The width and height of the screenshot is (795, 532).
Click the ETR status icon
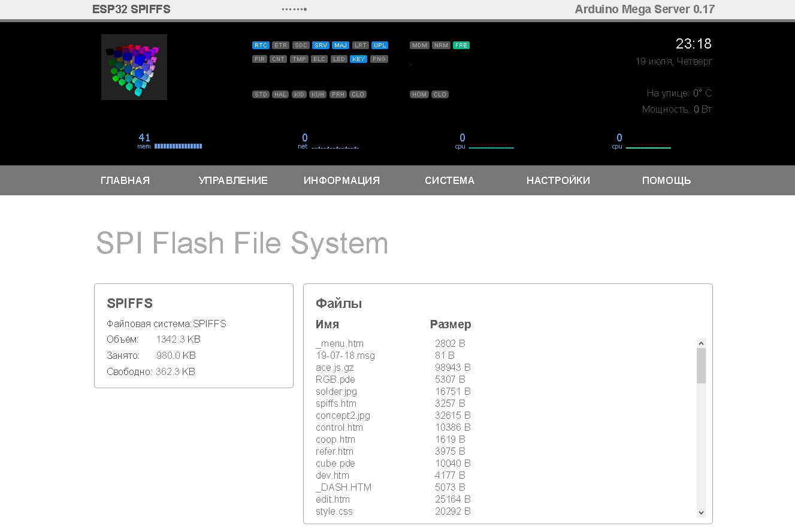click(x=280, y=45)
